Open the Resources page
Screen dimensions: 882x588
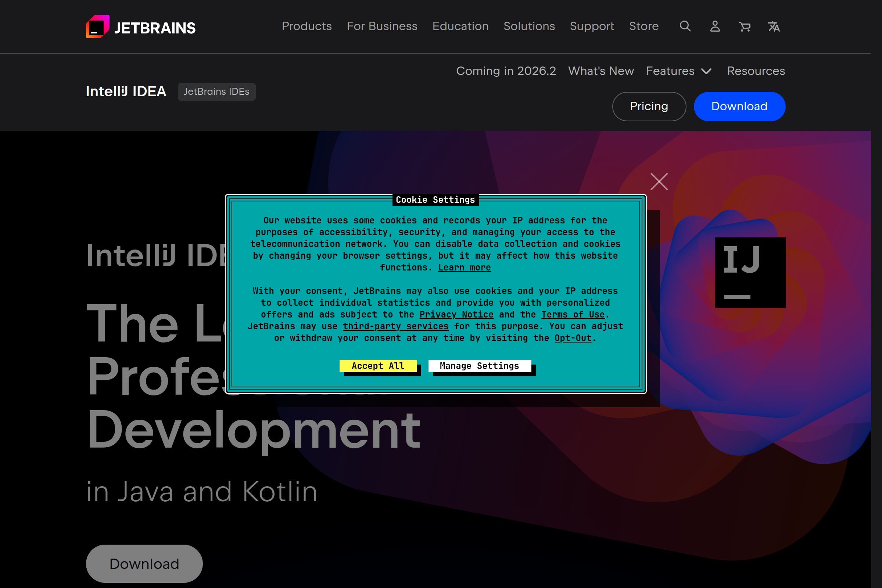pos(756,71)
